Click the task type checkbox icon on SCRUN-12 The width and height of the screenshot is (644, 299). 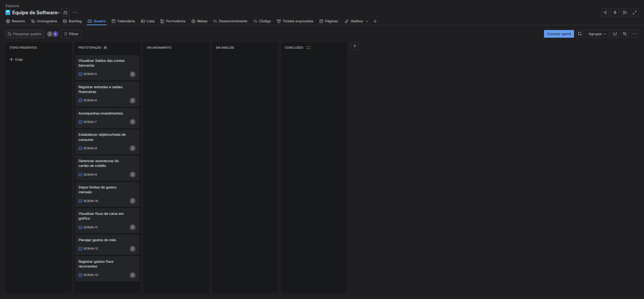80,248
